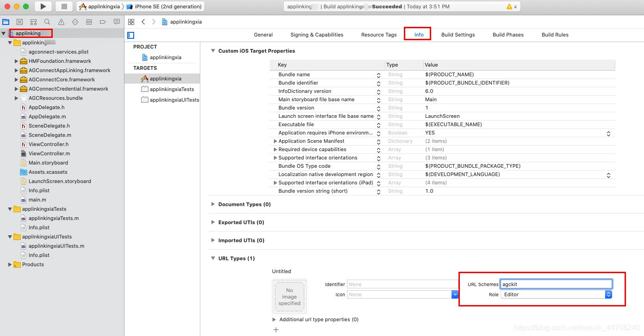Image resolution: width=644 pixels, height=336 pixels.
Task: Run the project with the Play button
Action: click(43, 6)
